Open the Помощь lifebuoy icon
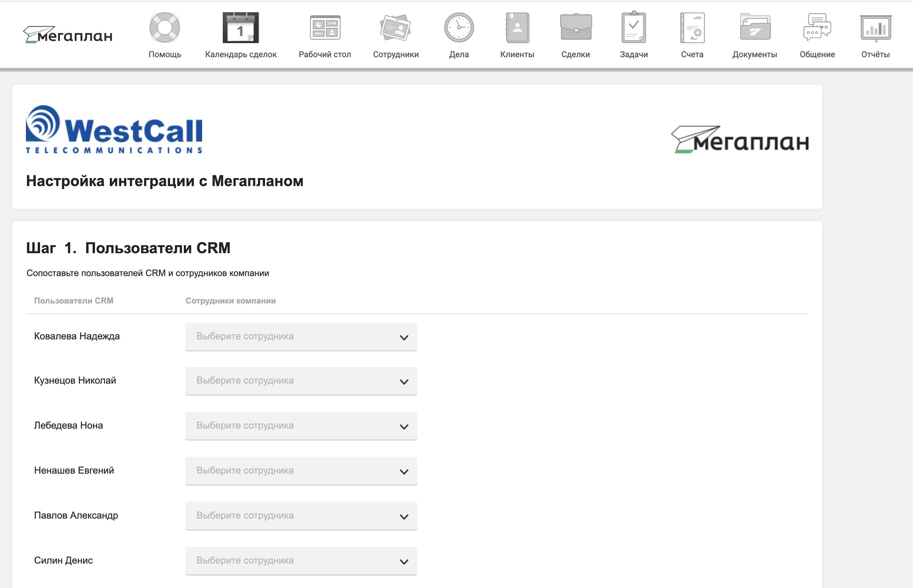 (165, 27)
